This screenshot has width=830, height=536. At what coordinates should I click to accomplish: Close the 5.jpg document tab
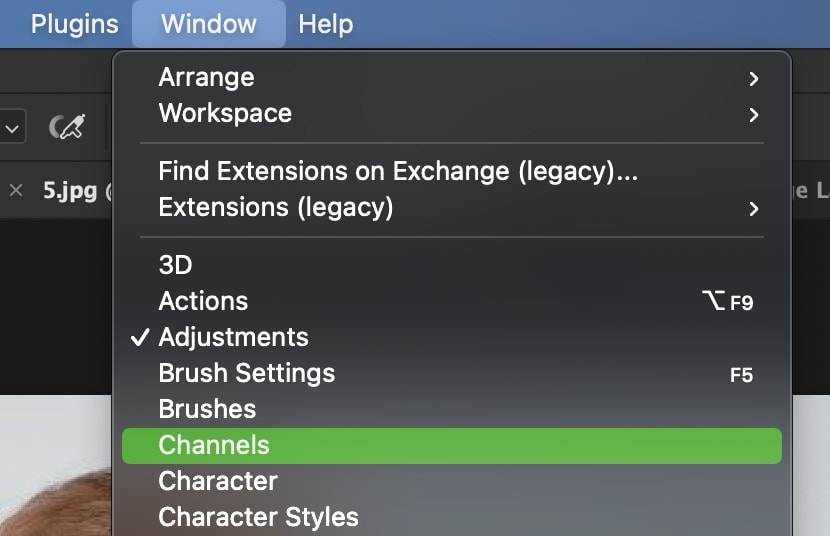[16, 190]
